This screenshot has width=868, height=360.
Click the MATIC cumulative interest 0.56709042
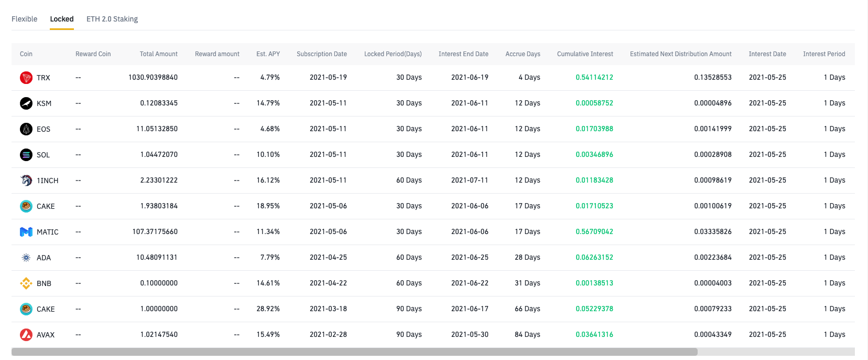[594, 231]
